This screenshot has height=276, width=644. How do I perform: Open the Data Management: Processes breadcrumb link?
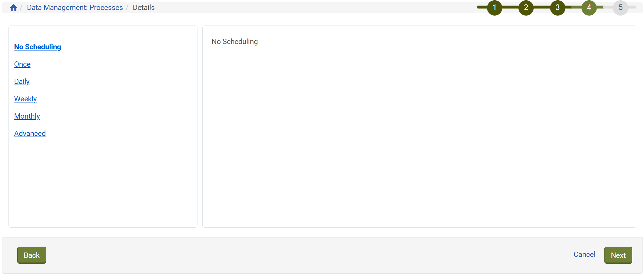75,7
